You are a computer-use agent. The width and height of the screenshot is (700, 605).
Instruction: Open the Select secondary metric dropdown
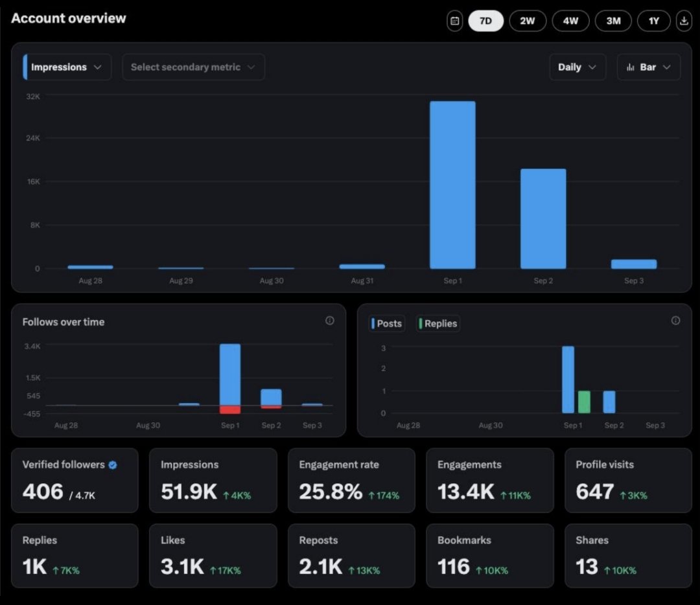click(x=193, y=67)
